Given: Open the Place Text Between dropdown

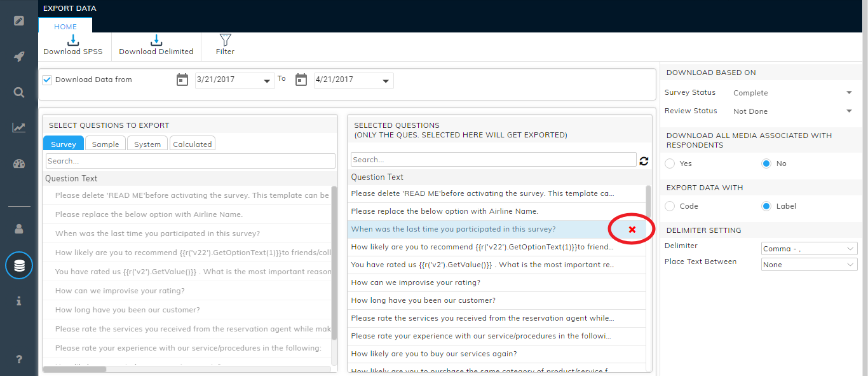Looking at the screenshot, I should [810, 265].
